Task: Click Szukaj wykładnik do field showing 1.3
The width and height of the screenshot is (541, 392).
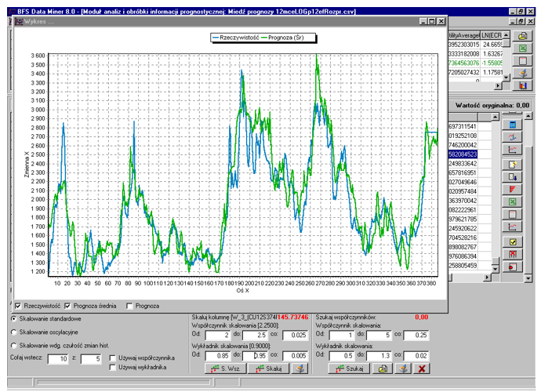Action: [x=379, y=355]
